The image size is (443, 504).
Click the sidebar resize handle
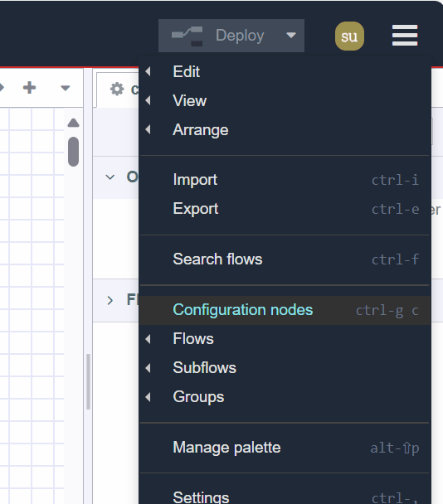[88, 381]
